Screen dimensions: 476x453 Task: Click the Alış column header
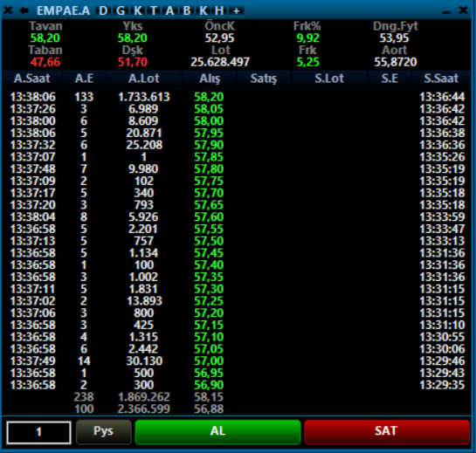pos(210,79)
